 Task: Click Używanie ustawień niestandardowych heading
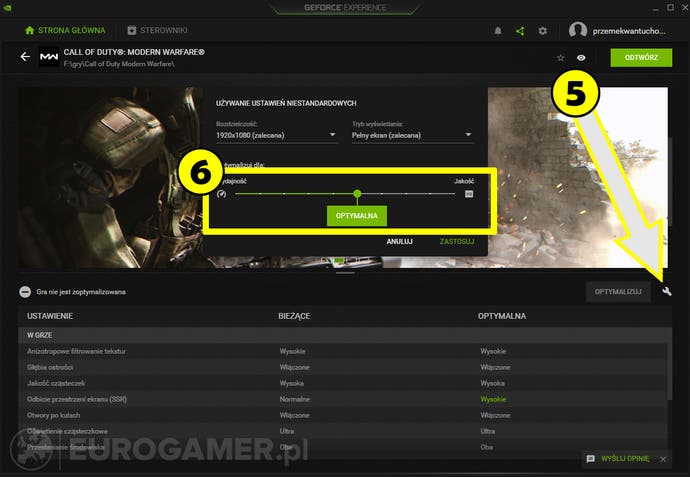286,103
